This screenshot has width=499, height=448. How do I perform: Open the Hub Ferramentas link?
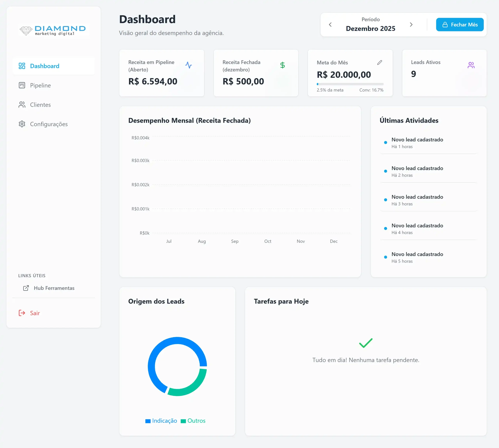[54, 288]
